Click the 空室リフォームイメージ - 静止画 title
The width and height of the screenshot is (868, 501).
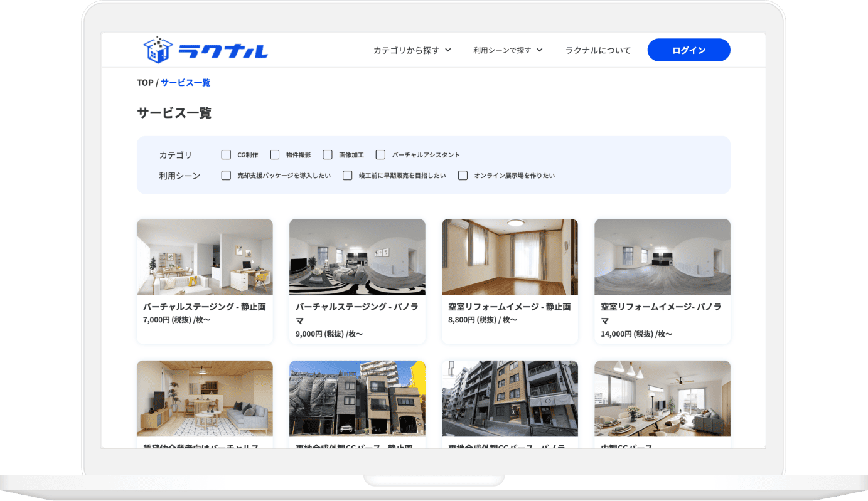[510, 307]
